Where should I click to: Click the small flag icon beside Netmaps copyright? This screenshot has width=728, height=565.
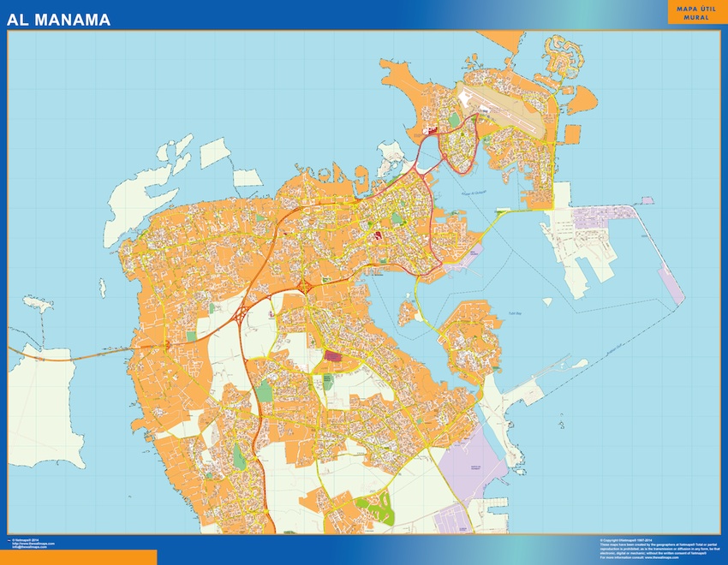click(9, 540)
